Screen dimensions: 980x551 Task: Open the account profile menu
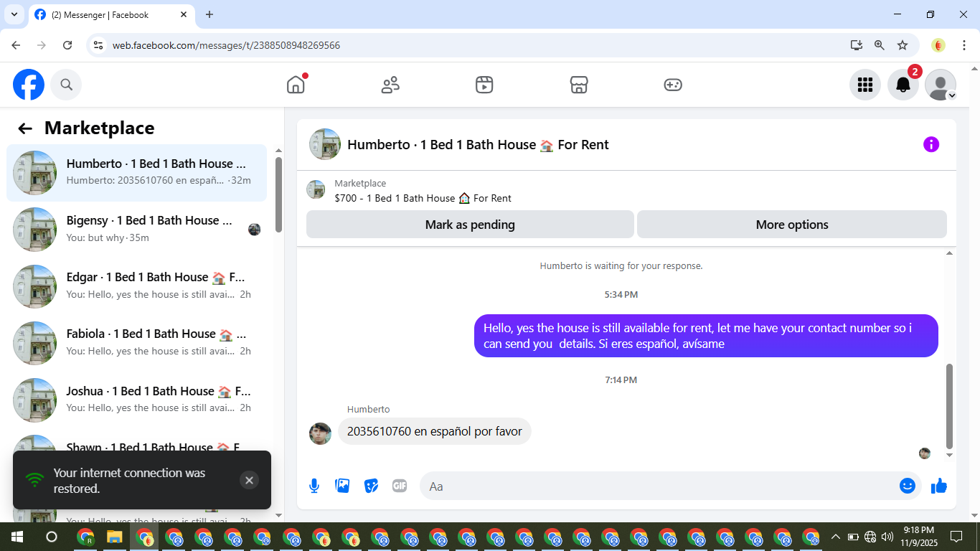tap(941, 85)
